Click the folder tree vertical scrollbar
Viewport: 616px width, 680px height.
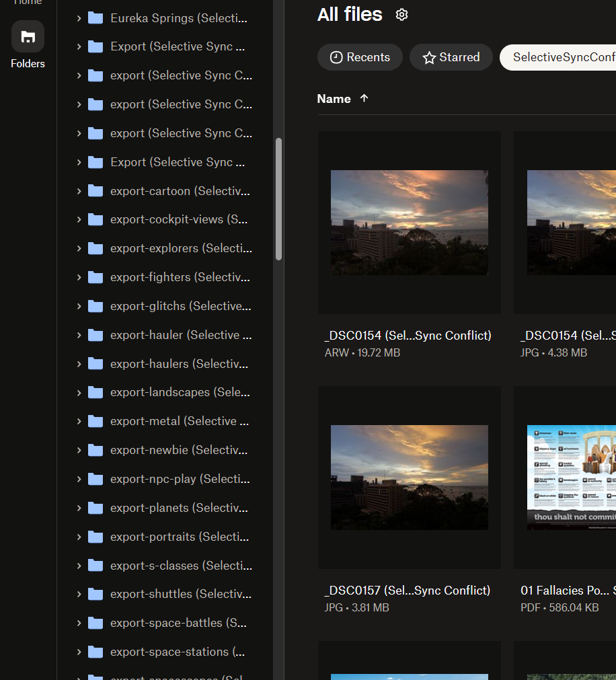(x=278, y=199)
